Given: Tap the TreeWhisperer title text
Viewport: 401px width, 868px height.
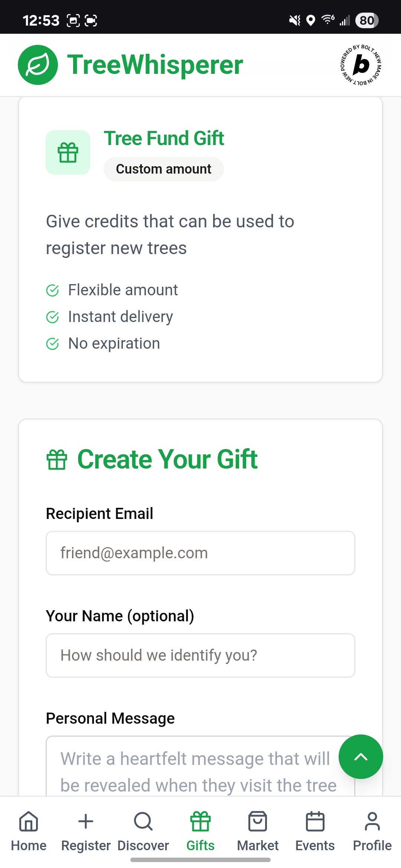Looking at the screenshot, I should 155,65.
